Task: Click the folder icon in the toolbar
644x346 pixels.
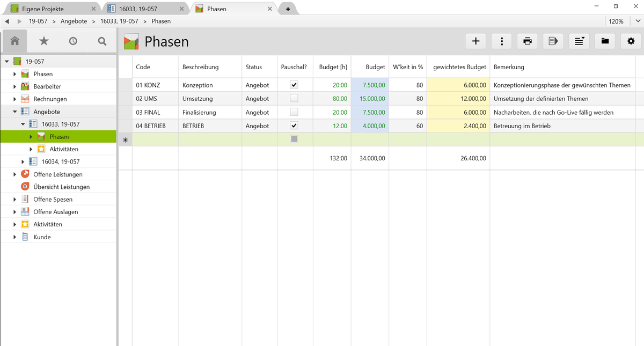Action: tap(605, 41)
